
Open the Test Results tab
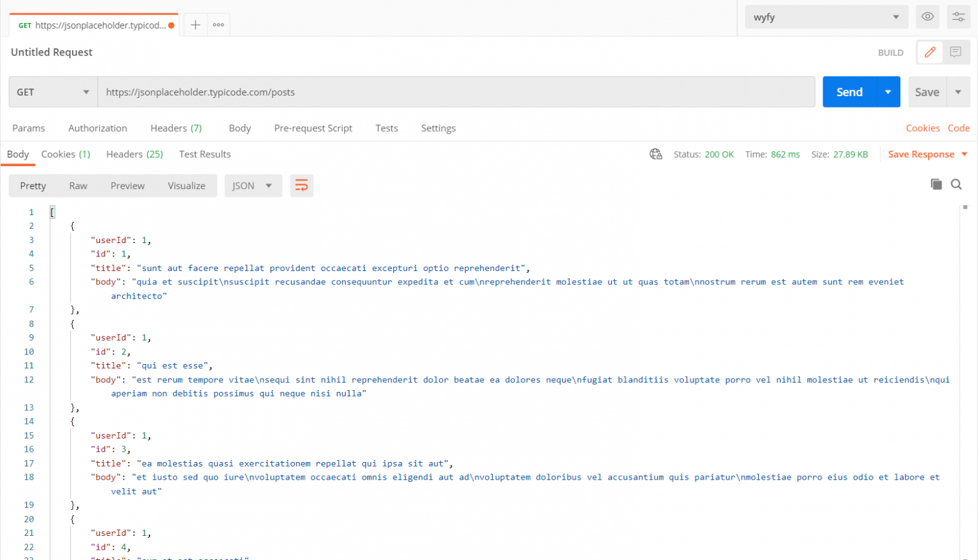click(204, 154)
